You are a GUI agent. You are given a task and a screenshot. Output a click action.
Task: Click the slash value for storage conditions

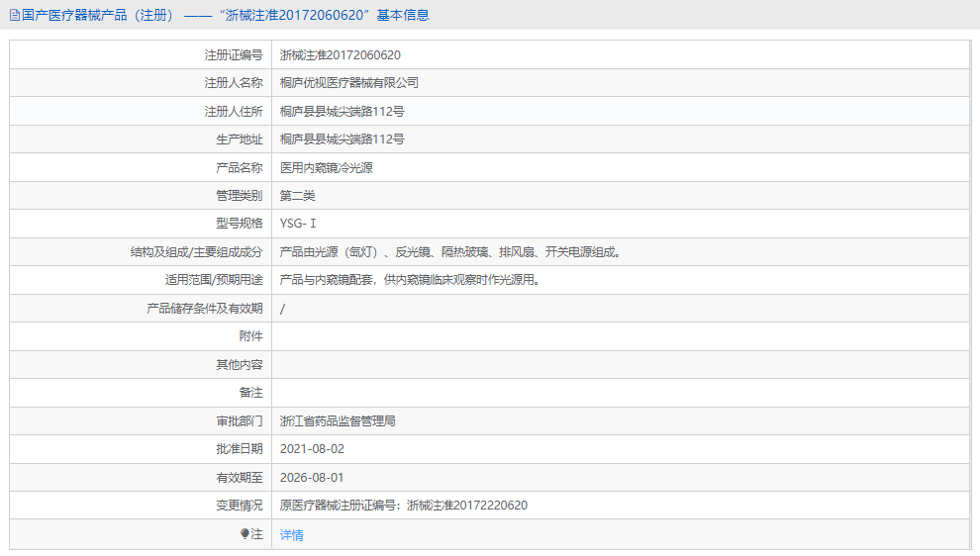pyautogui.click(x=282, y=309)
